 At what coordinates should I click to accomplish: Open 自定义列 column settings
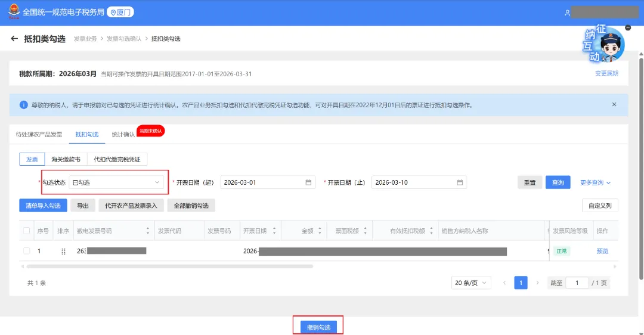600,205
